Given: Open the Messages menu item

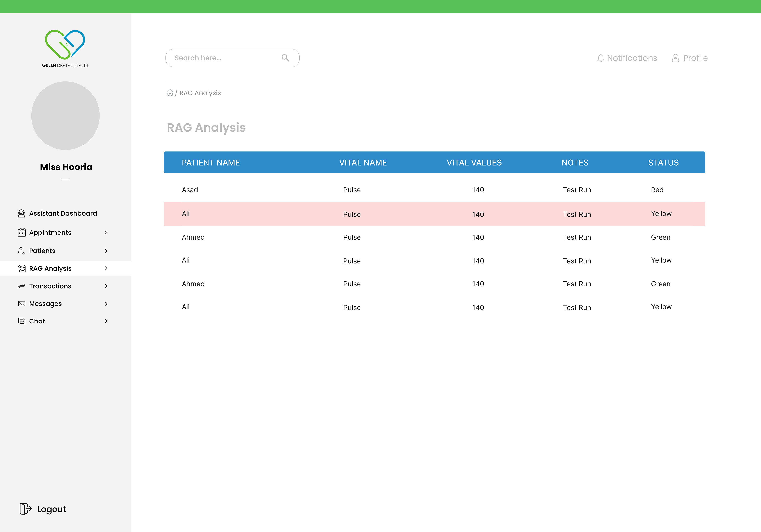Looking at the screenshot, I should click(45, 304).
